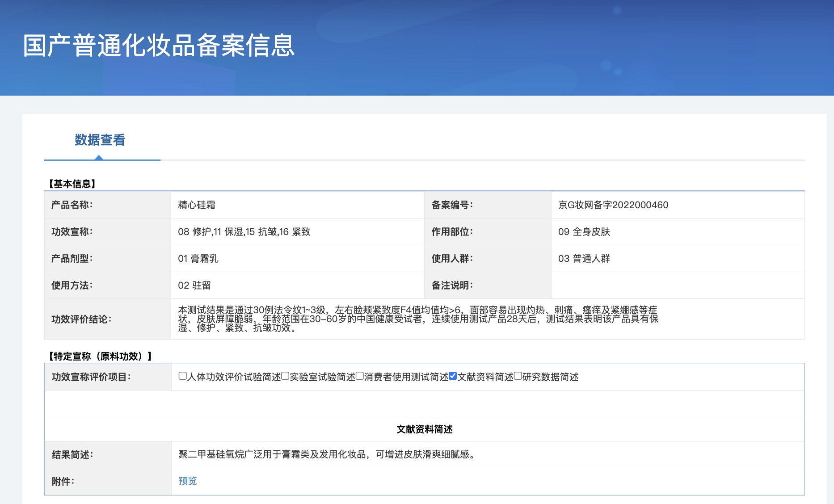
Task: Click 结果简述 text about 聚二甲基硅氧烷
Action: click(328, 454)
